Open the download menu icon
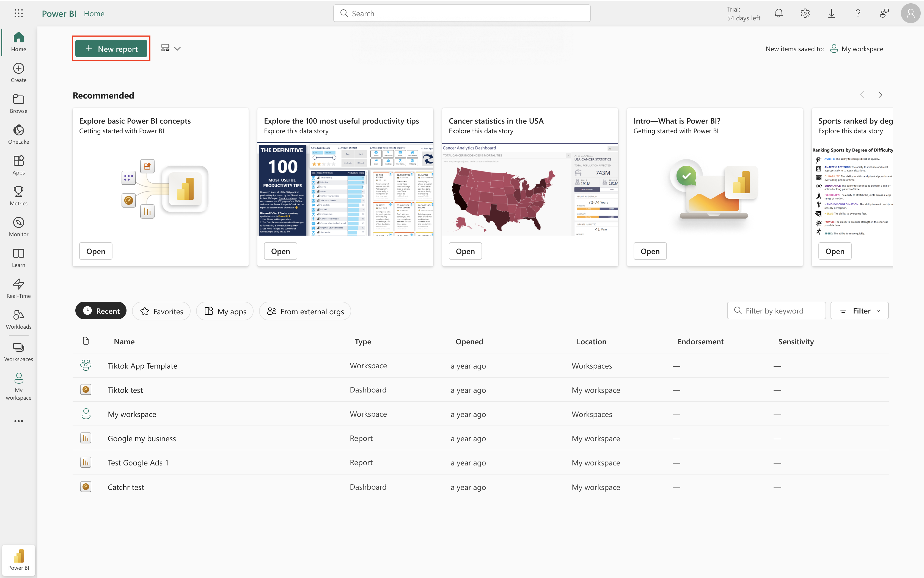Screen dimensions: 924x578 [x=831, y=13]
